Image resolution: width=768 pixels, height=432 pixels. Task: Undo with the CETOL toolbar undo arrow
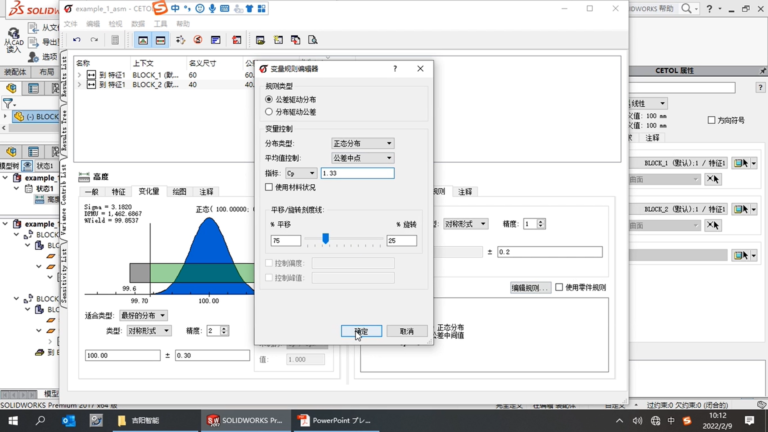(77, 40)
